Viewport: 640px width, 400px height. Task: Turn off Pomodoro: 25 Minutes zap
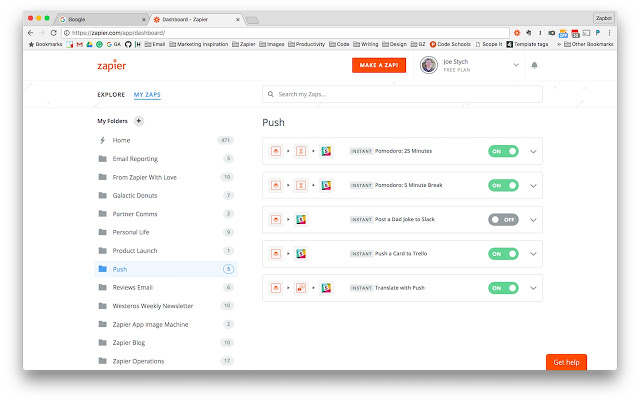click(503, 151)
